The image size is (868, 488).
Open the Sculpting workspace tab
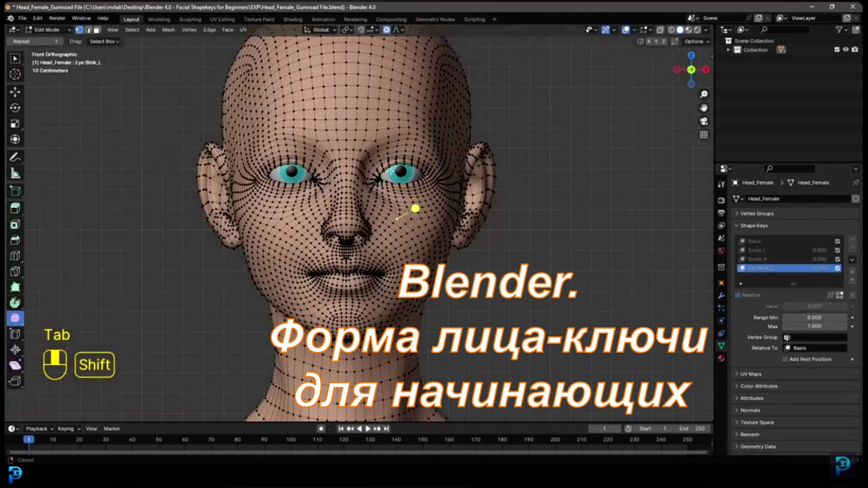pos(190,19)
